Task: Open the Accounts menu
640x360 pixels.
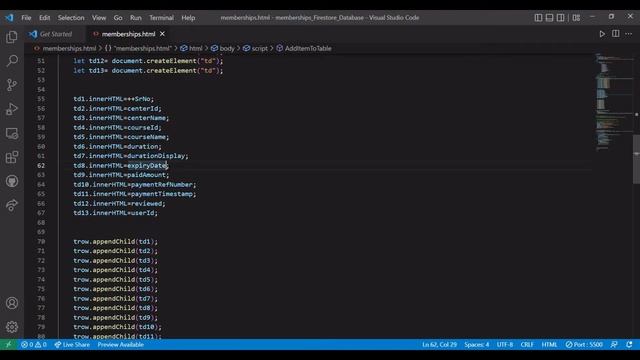Action: point(12,303)
